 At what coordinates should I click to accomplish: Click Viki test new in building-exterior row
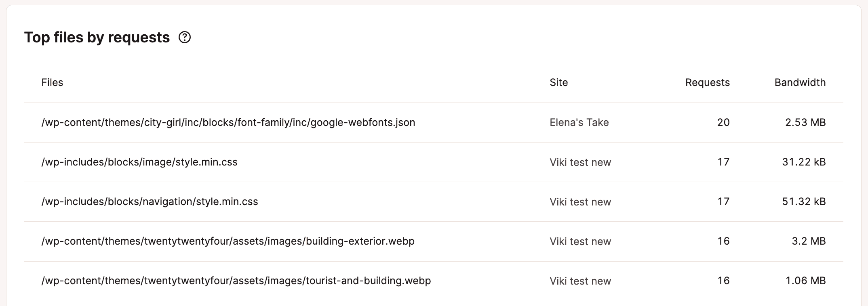(580, 241)
